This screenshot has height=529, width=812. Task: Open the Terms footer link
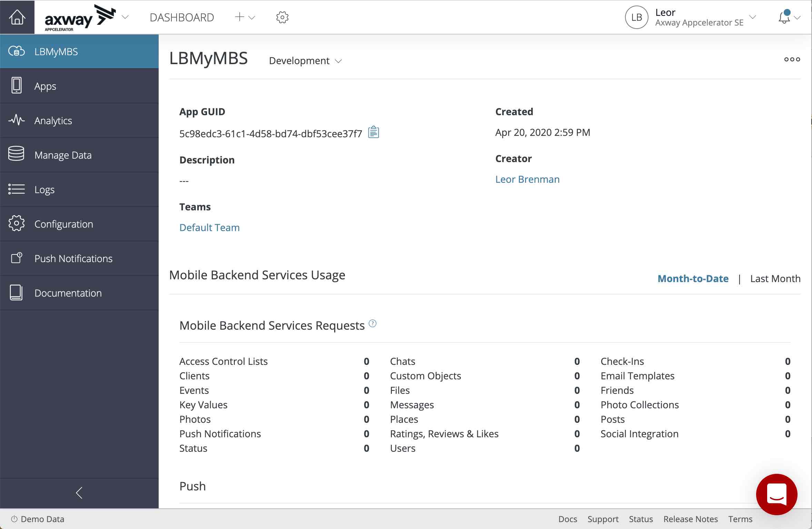click(740, 519)
